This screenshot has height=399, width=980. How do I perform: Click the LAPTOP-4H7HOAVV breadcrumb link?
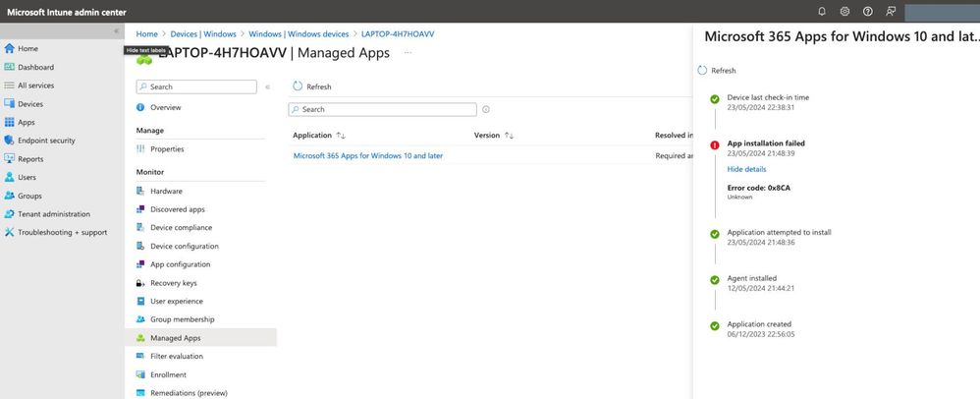[x=398, y=34]
